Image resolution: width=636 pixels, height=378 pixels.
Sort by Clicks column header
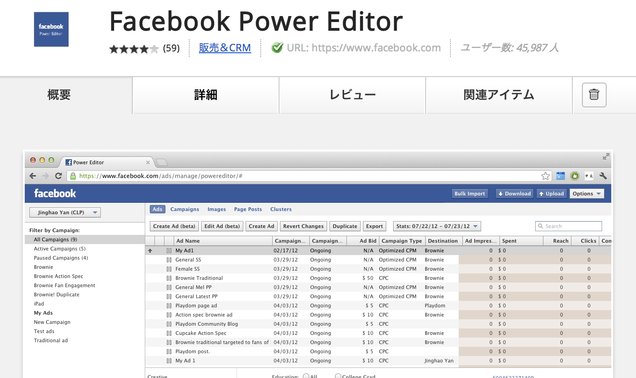tap(585, 241)
